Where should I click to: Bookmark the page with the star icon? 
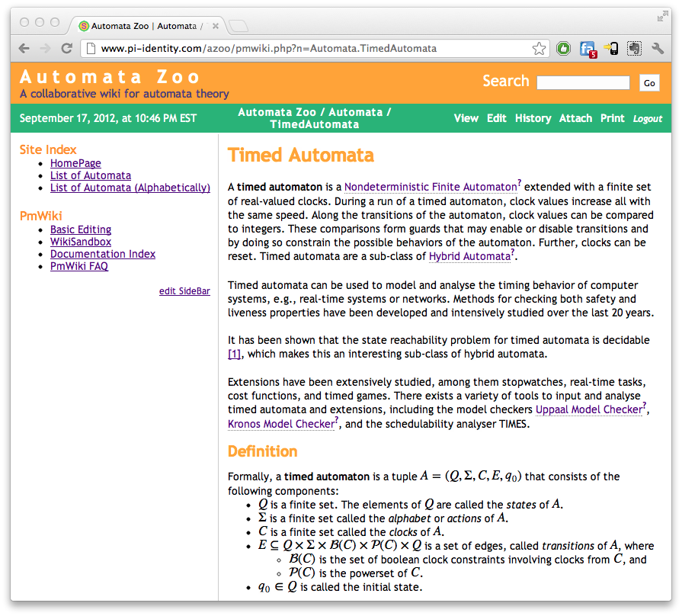coord(539,48)
